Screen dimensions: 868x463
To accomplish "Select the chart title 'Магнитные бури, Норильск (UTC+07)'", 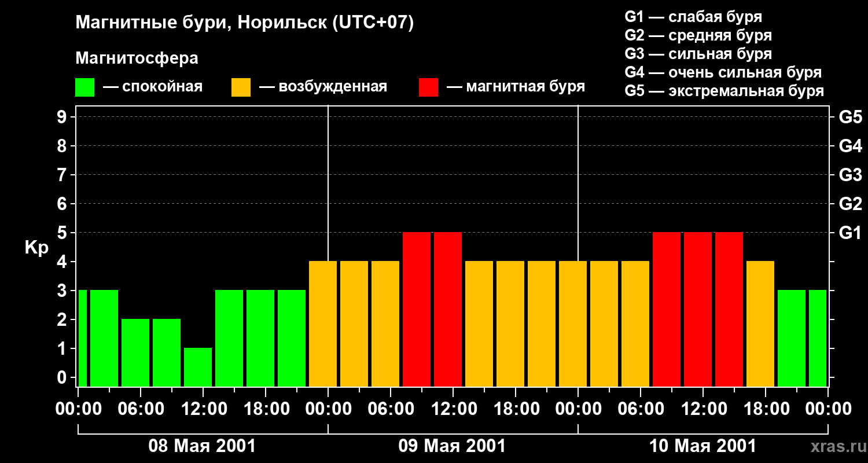I will 245,23.
